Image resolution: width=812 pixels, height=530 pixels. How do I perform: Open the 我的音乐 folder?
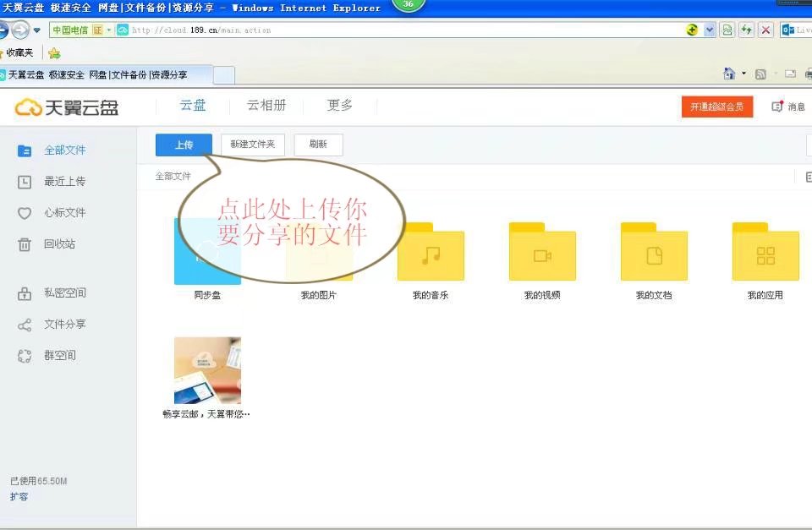431,252
